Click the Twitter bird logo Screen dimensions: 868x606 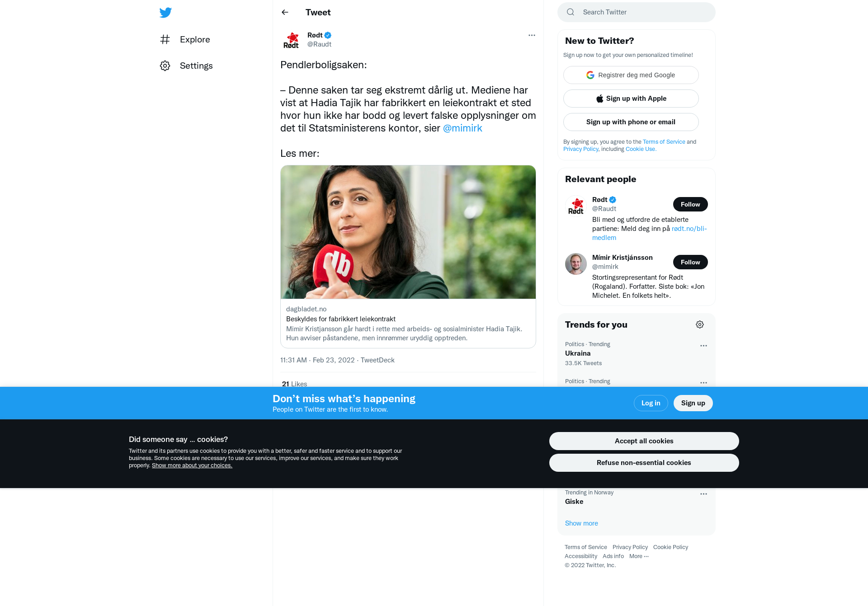point(165,12)
